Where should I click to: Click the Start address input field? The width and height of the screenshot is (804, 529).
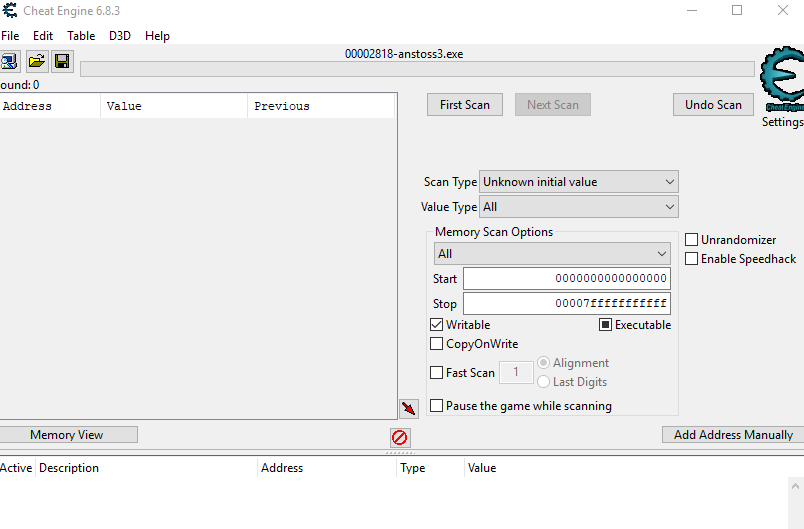point(566,279)
